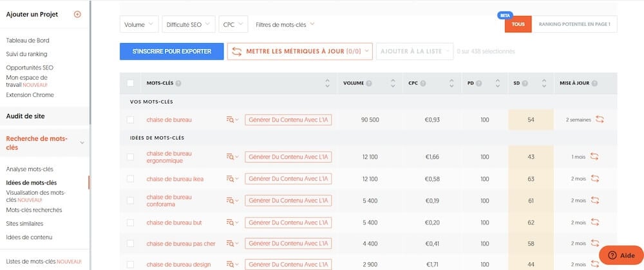Click the sidebar vertical scrollbar
The height and width of the screenshot is (270, 644).
(x=90, y=62)
